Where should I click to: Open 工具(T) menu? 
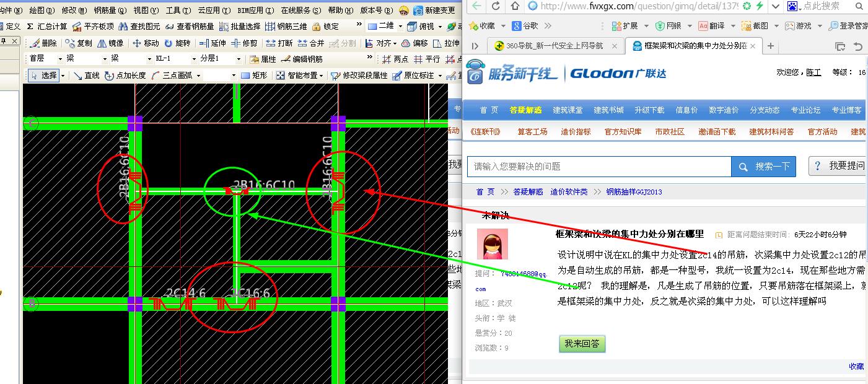click(178, 11)
